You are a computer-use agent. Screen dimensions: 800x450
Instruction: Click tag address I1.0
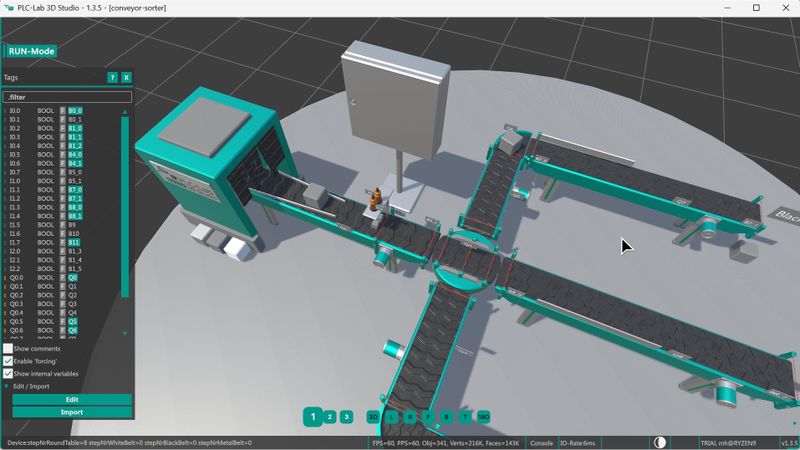point(15,181)
